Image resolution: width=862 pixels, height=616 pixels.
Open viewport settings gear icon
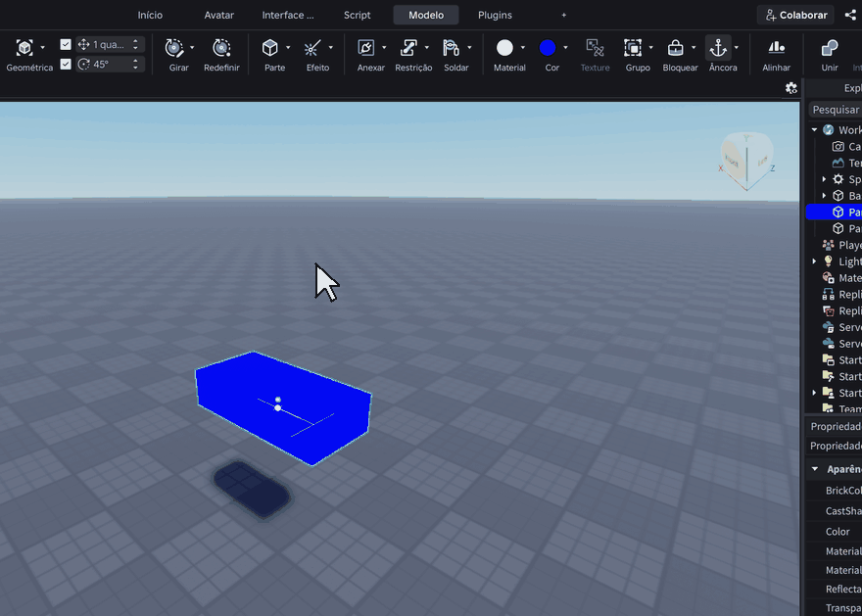(791, 88)
